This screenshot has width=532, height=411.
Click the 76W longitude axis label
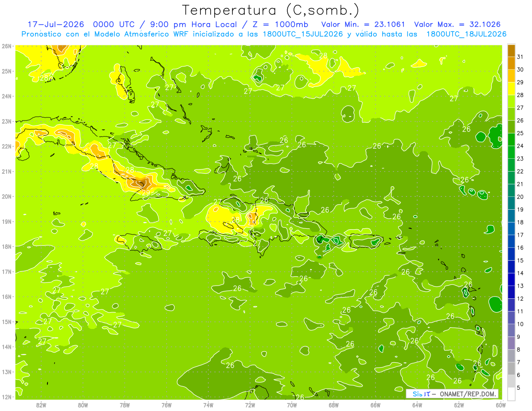167,405
